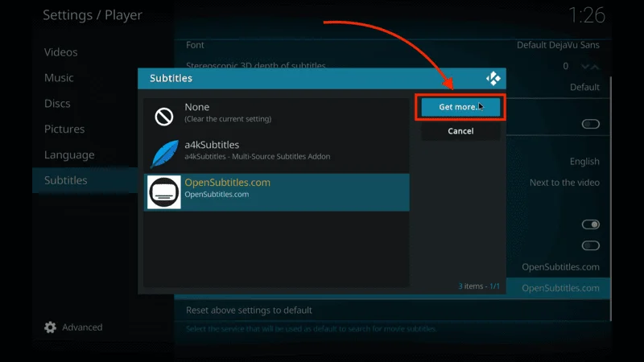
Task: Click the Advanced settings level gear icon
Action: [x=50, y=327]
